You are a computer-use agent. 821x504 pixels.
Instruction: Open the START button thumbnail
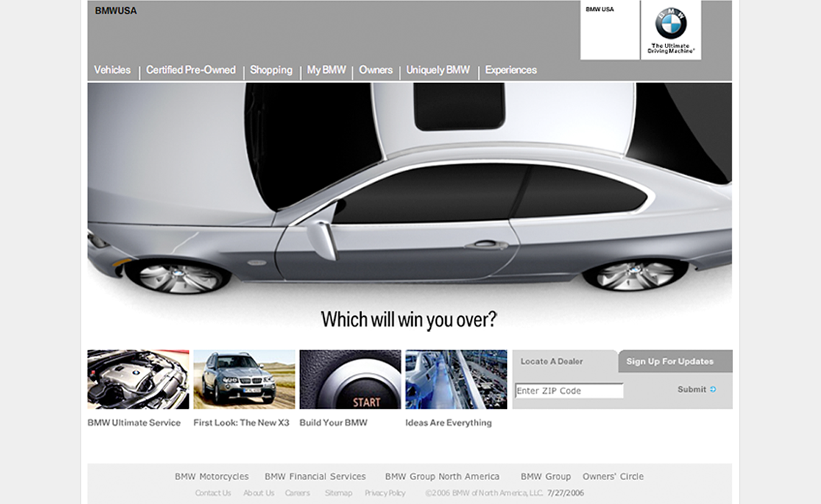click(x=350, y=379)
